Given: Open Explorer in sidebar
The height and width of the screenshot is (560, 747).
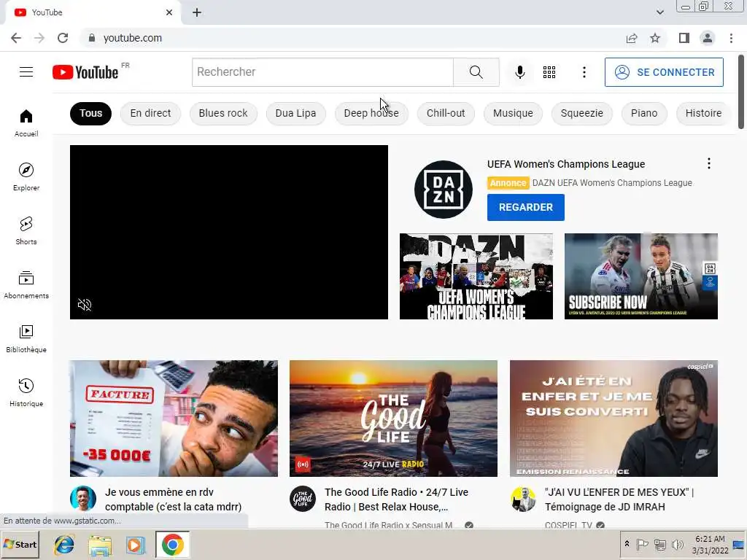Looking at the screenshot, I should 26,176.
